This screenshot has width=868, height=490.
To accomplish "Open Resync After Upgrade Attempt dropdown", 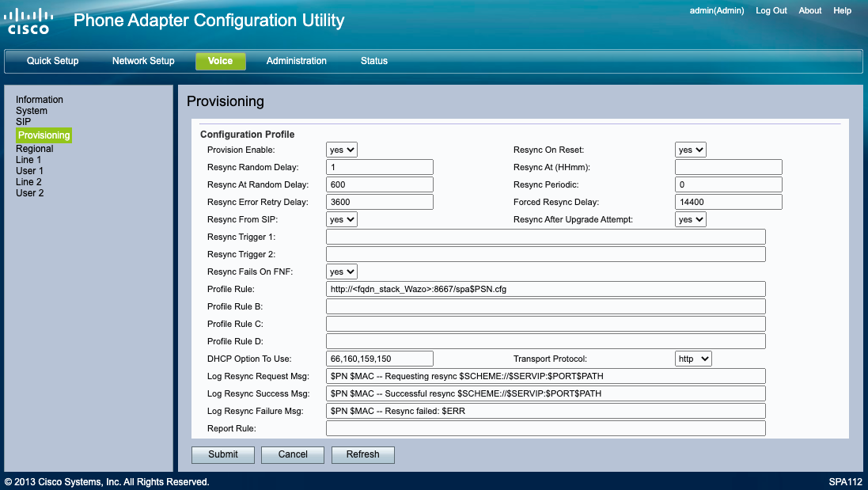I will (690, 220).
